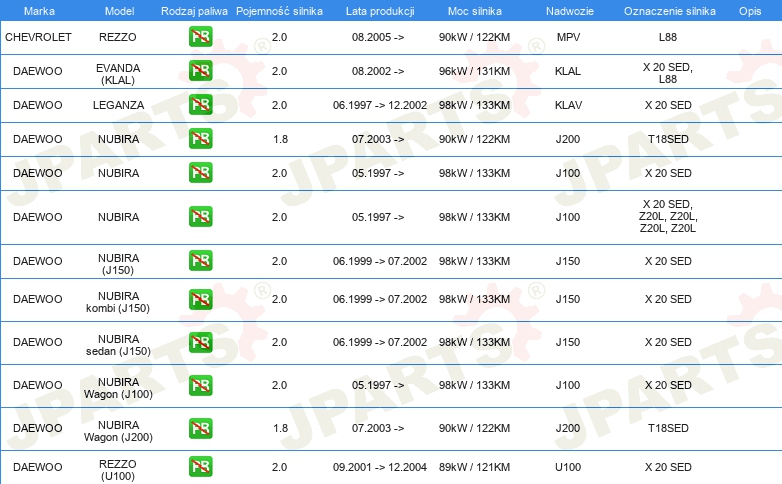Click the fuel icon in EVANDA (KLAL) row

[200, 71]
